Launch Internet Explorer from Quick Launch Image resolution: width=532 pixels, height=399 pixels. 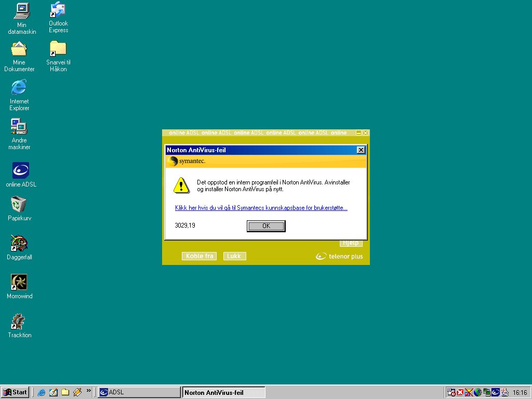click(x=42, y=393)
